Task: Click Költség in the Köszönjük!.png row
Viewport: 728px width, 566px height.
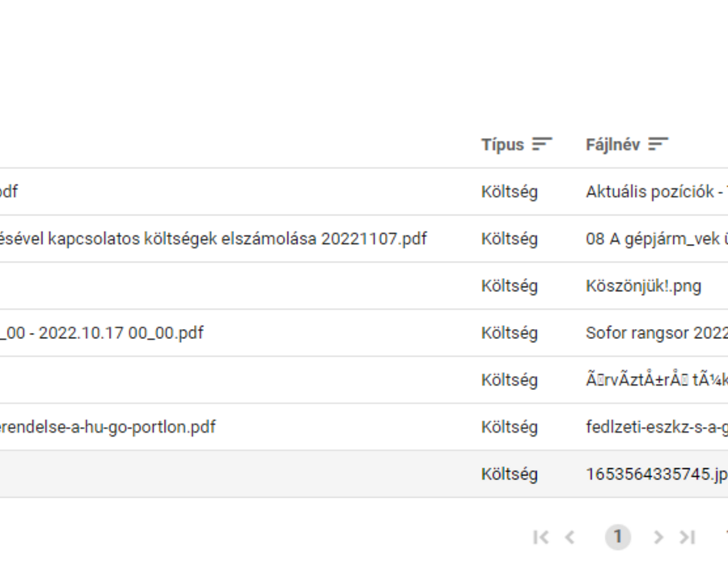Action: point(510,285)
